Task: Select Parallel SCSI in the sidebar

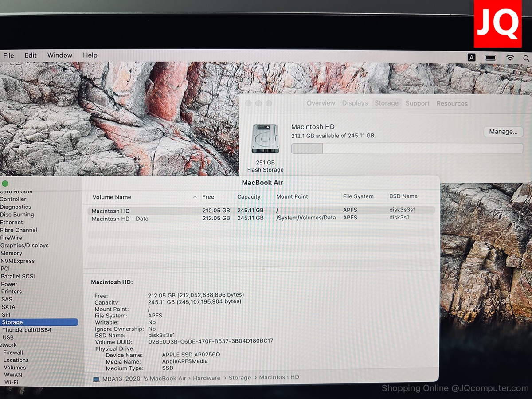Action: coord(17,276)
